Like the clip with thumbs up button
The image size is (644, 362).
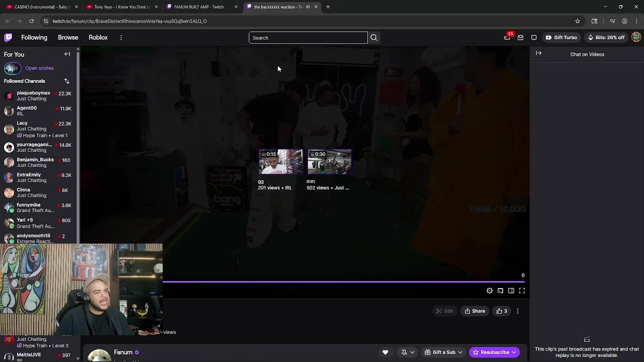click(x=502, y=311)
